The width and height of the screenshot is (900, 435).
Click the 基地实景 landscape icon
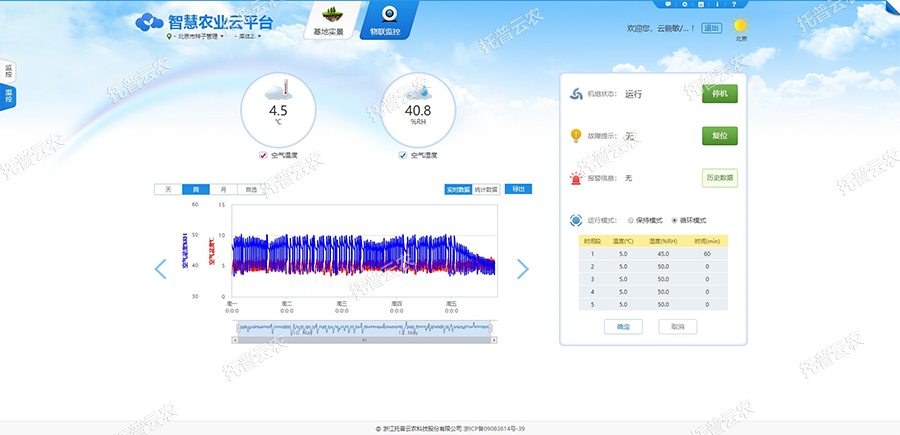click(x=329, y=15)
